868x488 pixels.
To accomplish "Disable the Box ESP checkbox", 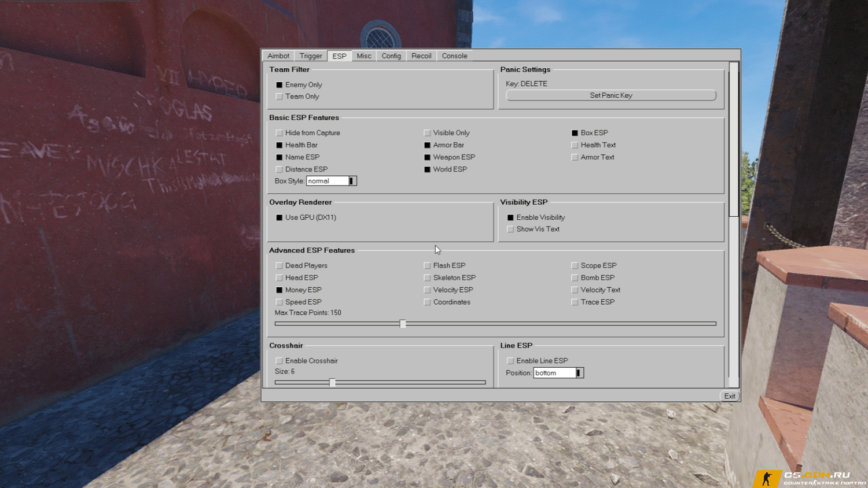I will tap(575, 133).
